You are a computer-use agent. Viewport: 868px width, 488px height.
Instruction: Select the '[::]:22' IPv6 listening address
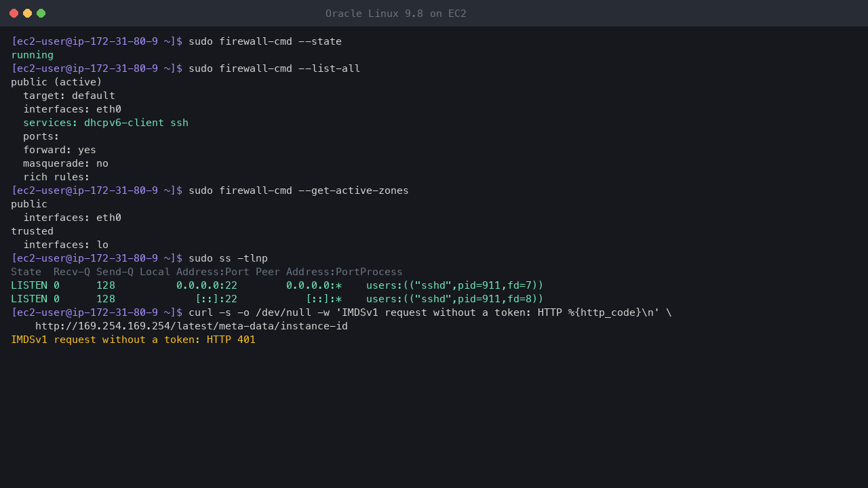216,299
